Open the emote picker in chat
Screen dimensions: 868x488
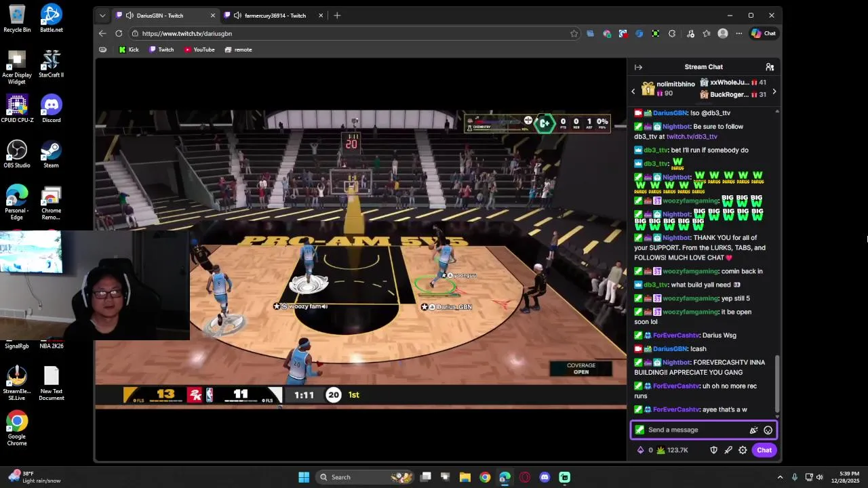pos(768,430)
